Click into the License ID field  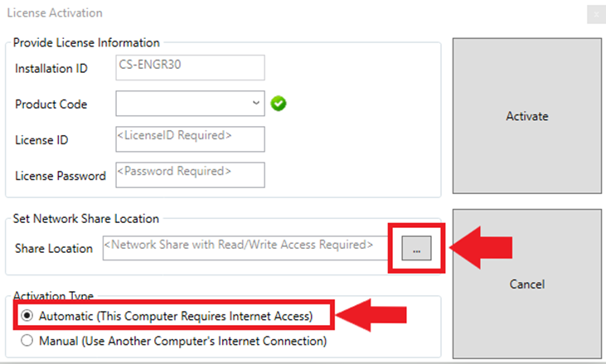pos(190,138)
